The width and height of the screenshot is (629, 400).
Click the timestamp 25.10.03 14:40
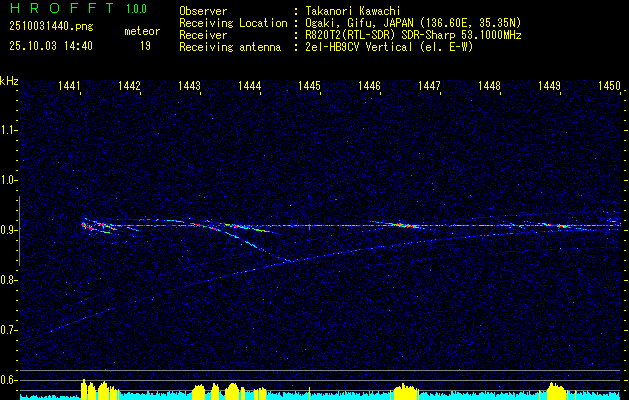[51, 46]
